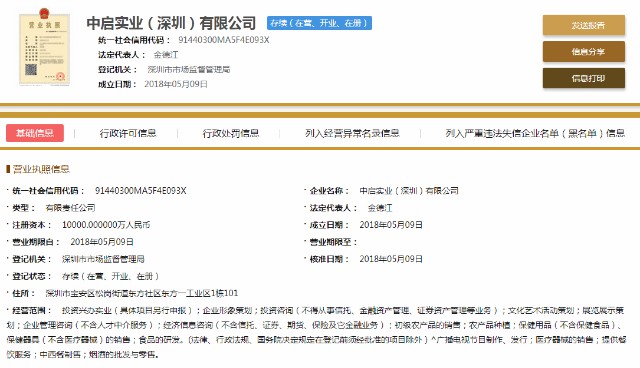Click the 存续(在营、开业、在册) status badge
This screenshot has height=368, width=640.
(x=319, y=23)
